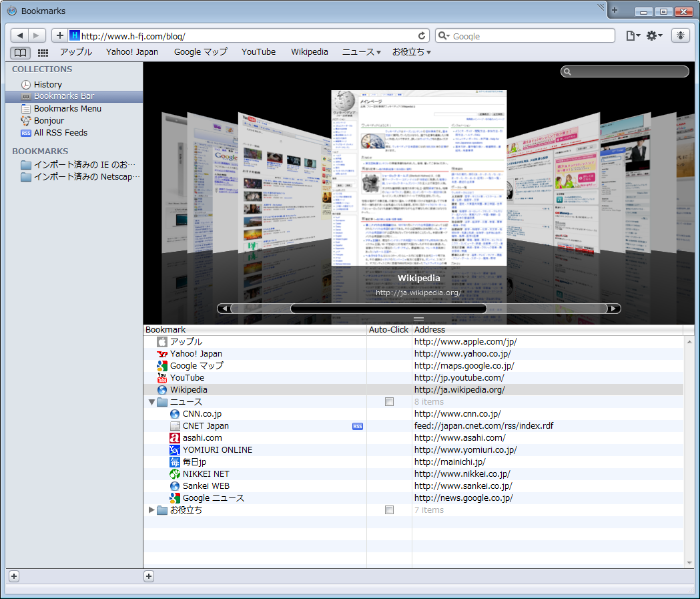This screenshot has width=700, height=599.
Task: Add bookmark with the plus button beside address
Action: click(x=60, y=35)
